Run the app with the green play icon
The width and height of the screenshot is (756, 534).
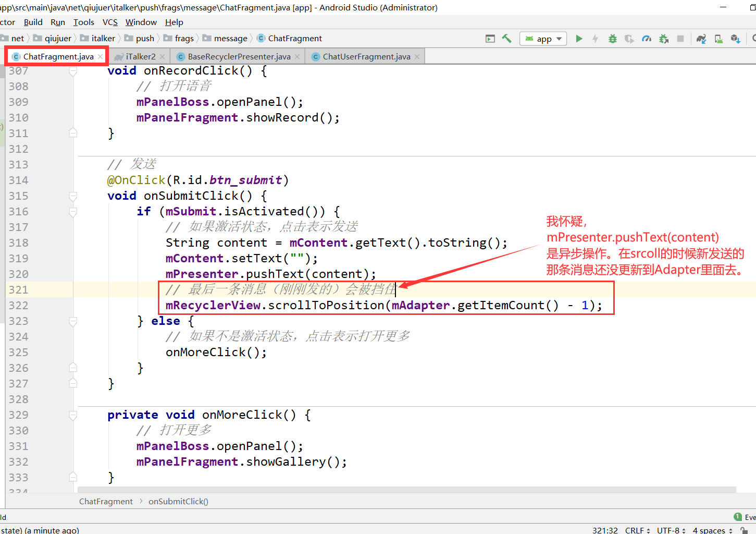[x=579, y=39]
